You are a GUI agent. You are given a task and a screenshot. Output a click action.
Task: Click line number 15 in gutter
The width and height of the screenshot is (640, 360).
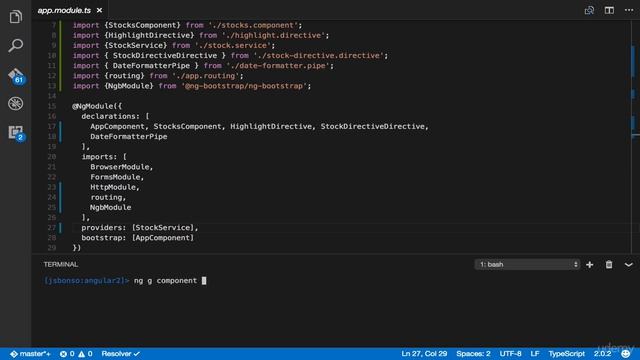click(x=51, y=106)
